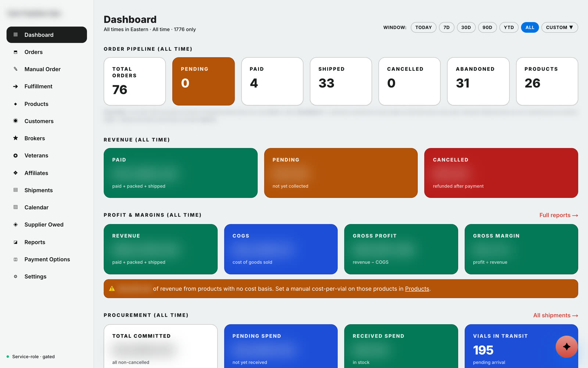
Task: Click the Shipments sidebar icon
Action: [15, 190]
